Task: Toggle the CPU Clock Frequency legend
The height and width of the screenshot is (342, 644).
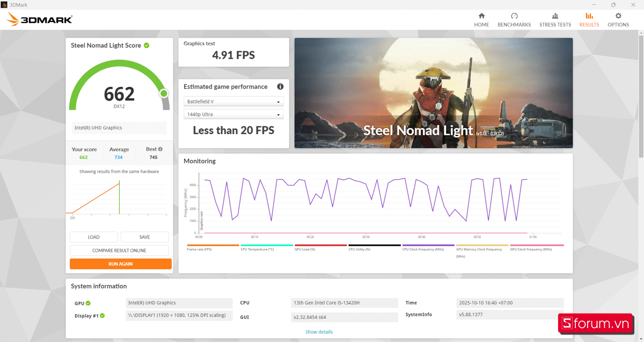Action: (x=428, y=247)
